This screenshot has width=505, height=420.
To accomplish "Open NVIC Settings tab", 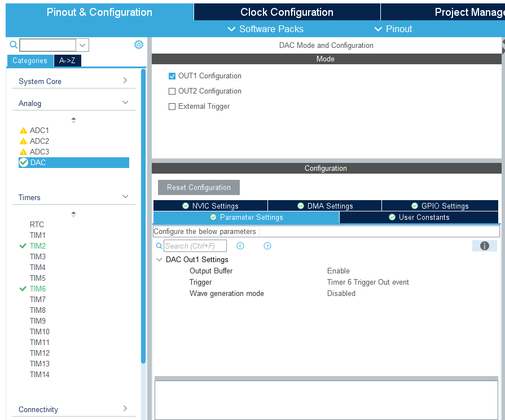I will pyautogui.click(x=210, y=206).
